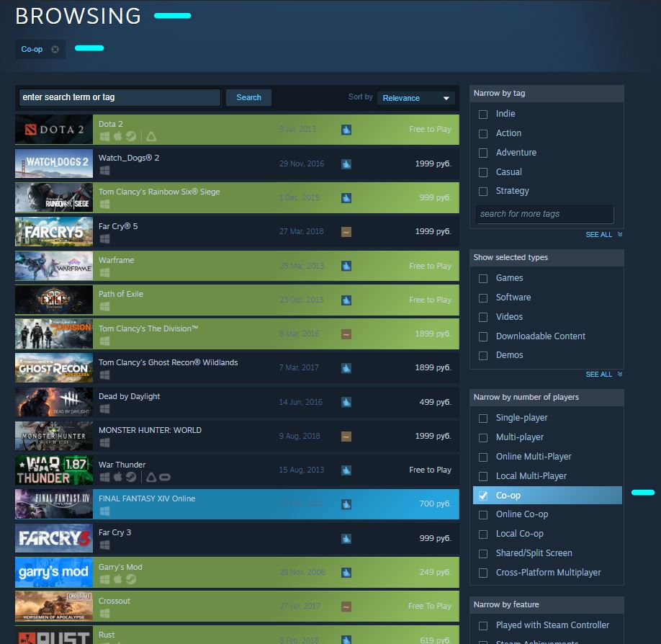This screenshot has height=644, width=661.
Task: Click the 14 Jun, 2016 release date
Action: tap(300, 402)
